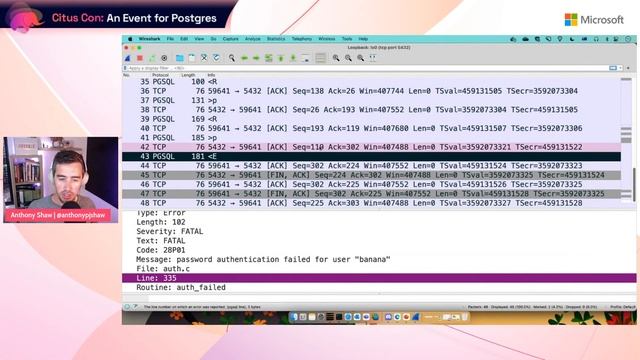Sort packets by the Protocol column header
The image size is (640, 360).
160,75
